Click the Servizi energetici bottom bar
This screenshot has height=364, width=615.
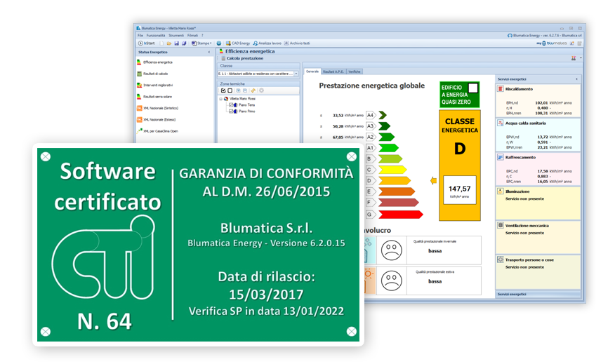[x=538, y=295]
